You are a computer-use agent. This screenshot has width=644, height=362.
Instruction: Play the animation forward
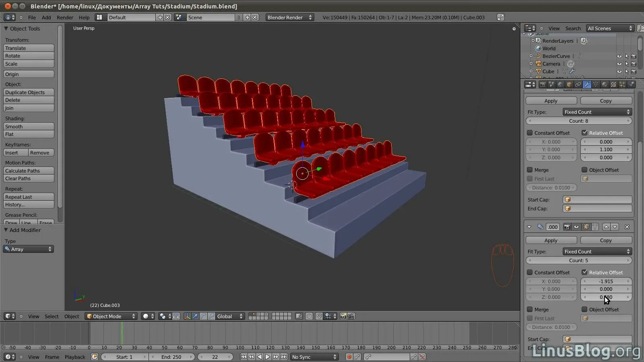coord(268,357)
